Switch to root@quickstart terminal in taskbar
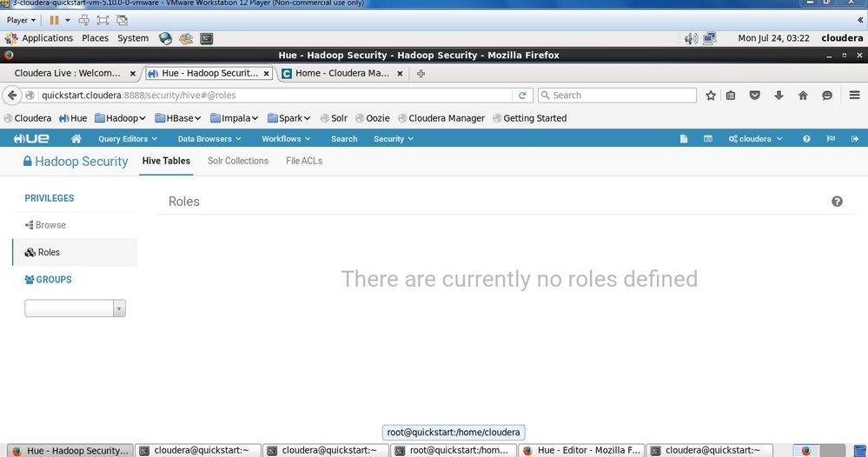This screenshot has height=457, width=868. 454,450
